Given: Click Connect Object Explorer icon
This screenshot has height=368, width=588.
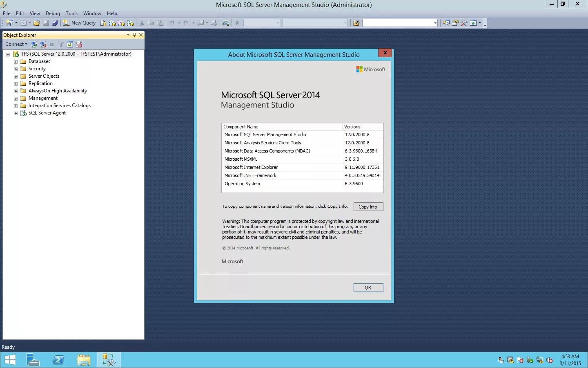Looking at the screenshot, I should (x=34, y=44).
